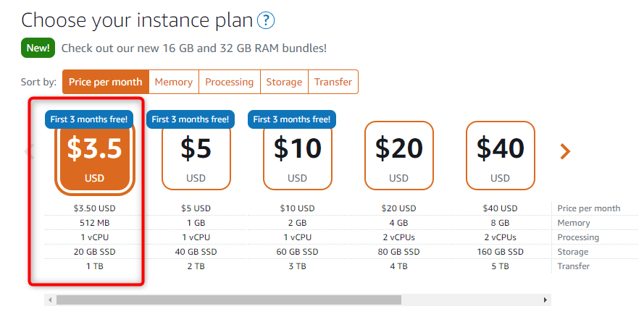Viewport: 644px width, 314px height.
Task: Click the faded left arrow beside plans
Action: pos(28,151)
